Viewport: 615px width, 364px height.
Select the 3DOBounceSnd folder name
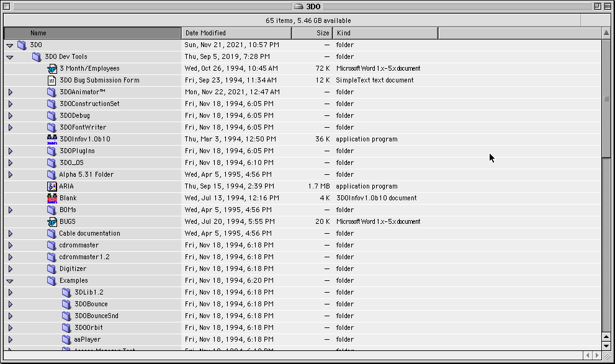coord(96,316)
